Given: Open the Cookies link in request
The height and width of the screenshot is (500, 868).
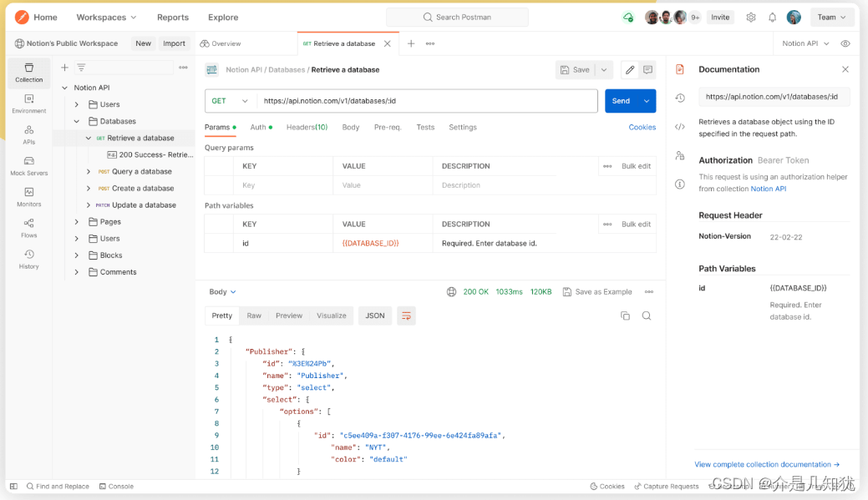Looking at the screenshot, I should 642,127.
